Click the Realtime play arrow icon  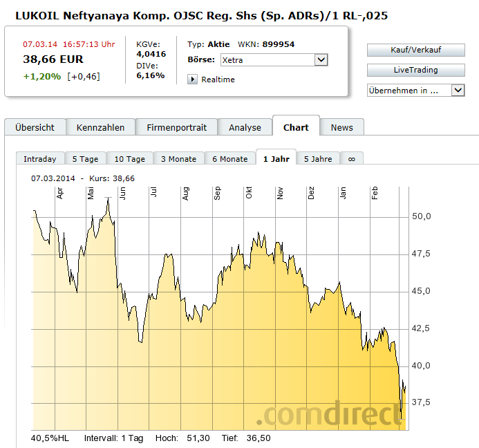pyautogui.click(x=192, y=80)
